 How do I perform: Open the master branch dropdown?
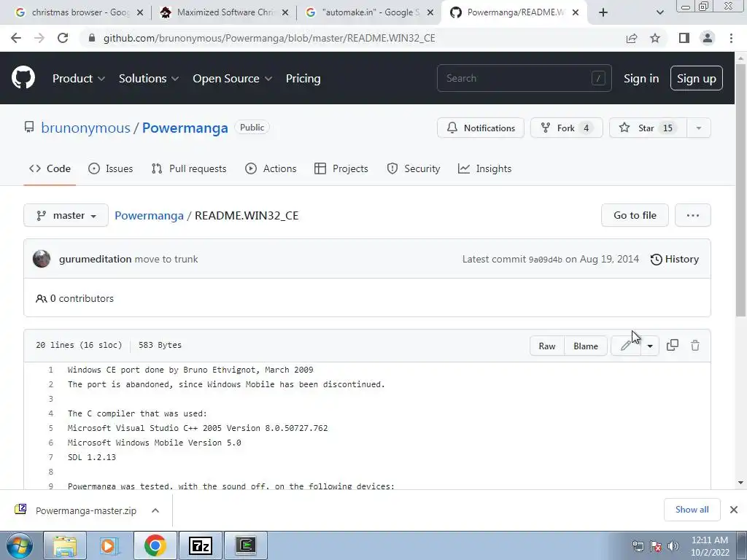pos(66,215)
